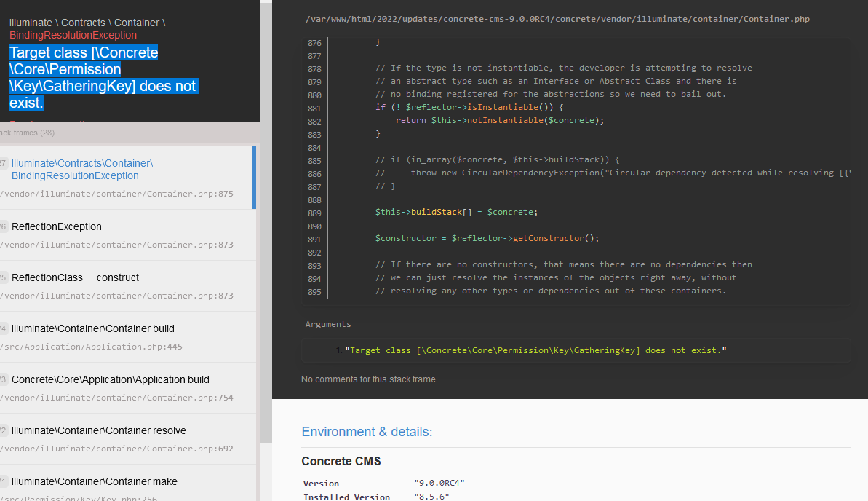The image size is (868, 501).
Task: Click the Container.php file path header
Action: click(557, 19)
